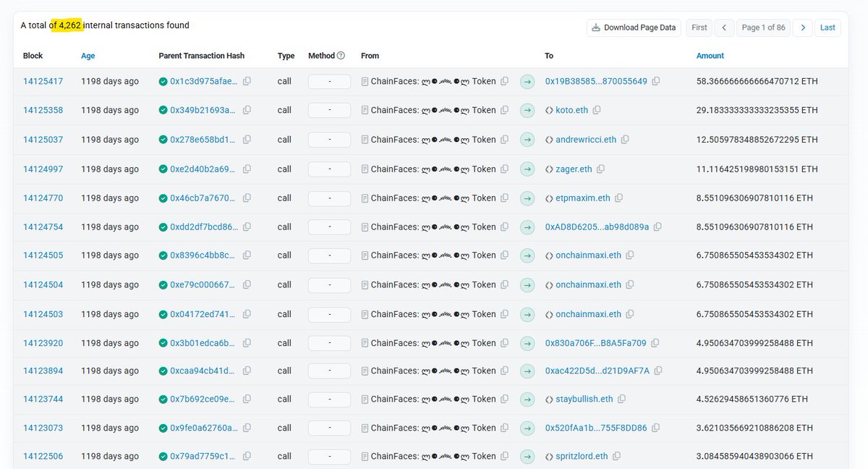
Task: Click amount 58.366666666666470712 ETH
Action: [x=757, y=81]
